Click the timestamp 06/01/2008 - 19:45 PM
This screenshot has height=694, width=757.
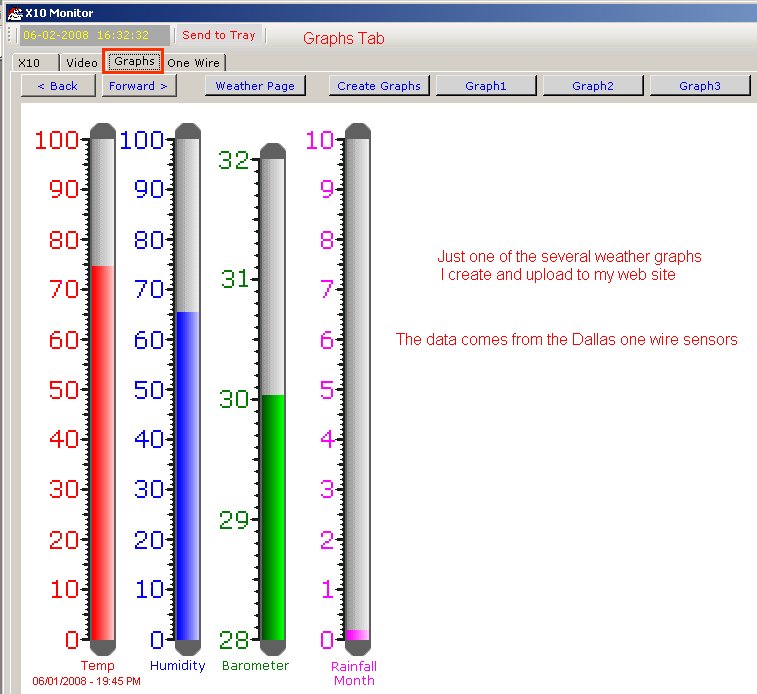(86, 681)
